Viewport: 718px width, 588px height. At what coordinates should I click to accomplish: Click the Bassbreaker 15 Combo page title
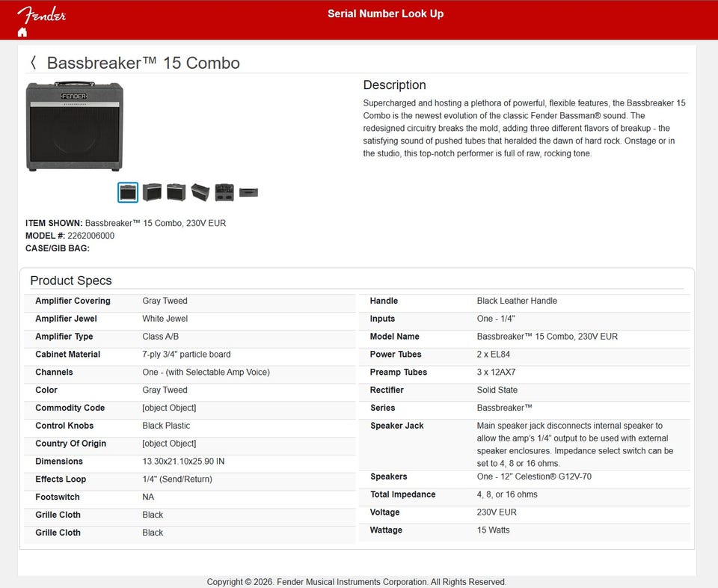tap(144, 63)
